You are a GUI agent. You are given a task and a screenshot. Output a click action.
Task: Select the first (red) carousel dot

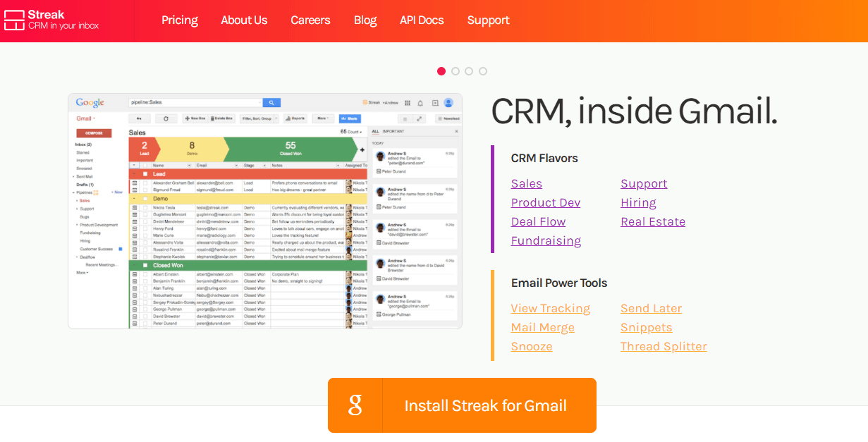tap(441, 71)
